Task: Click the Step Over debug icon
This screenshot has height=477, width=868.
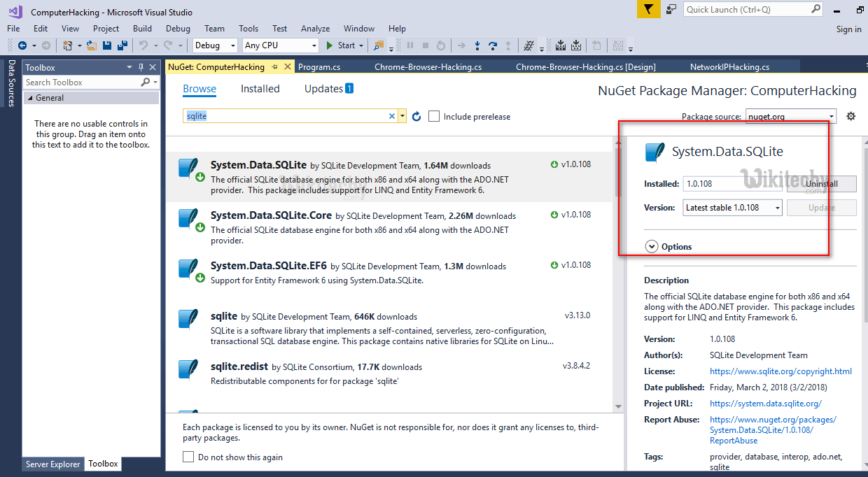Action: (x=493, y=45)
